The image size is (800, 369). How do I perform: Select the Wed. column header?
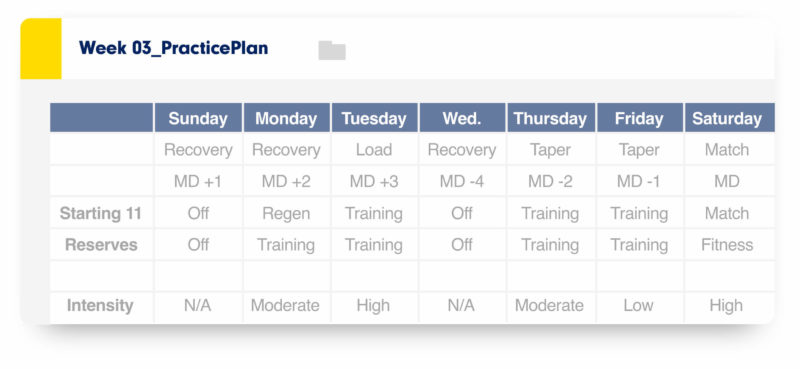point(462,118)
